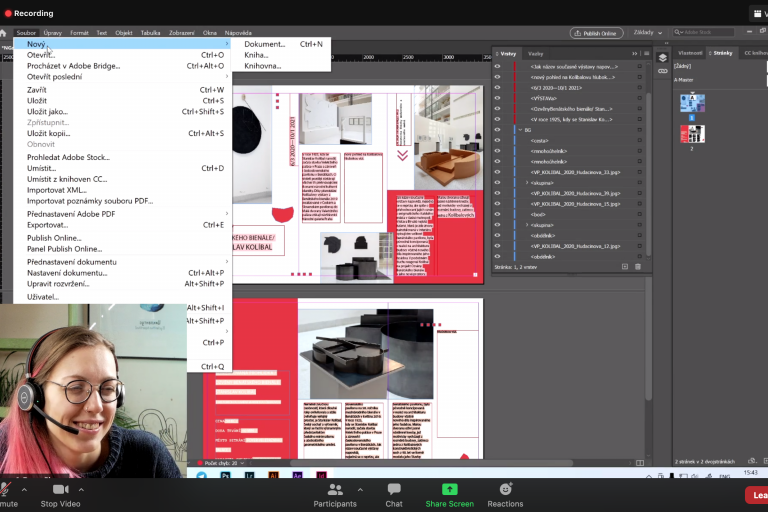Click the Layers panel icon in dock
Screen dimensions: 768x512
click(662, 58)
